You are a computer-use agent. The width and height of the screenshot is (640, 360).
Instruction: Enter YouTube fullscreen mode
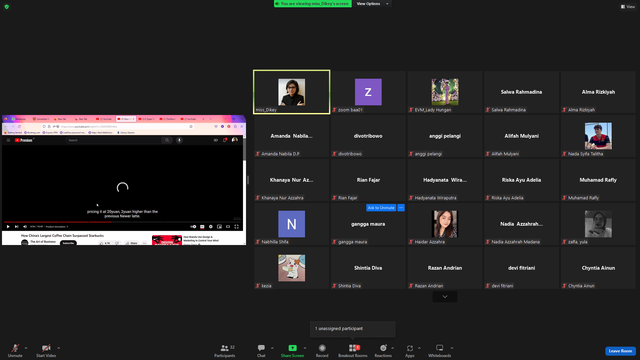pyautogui.click(x=236, y=227)
